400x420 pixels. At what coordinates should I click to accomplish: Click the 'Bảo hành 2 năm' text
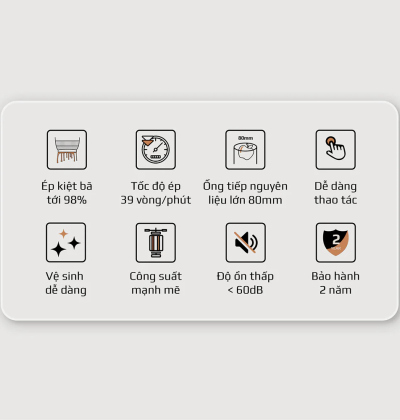pyautogui.click(x=336, y=283)
